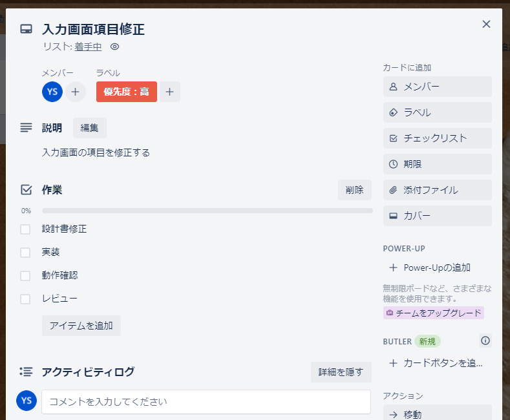Open the 着手中 list link
The image size is (510, 420).
coord(88,47)
